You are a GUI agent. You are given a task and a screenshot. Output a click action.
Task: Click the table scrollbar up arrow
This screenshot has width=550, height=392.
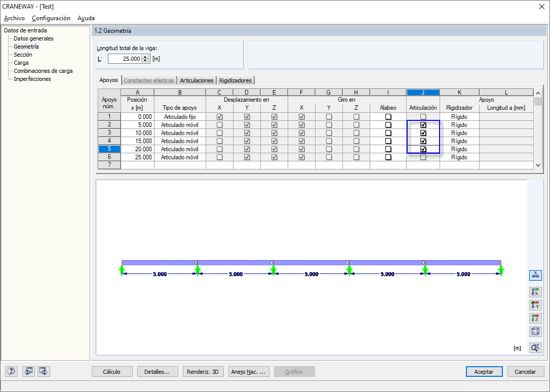[538, 93]
